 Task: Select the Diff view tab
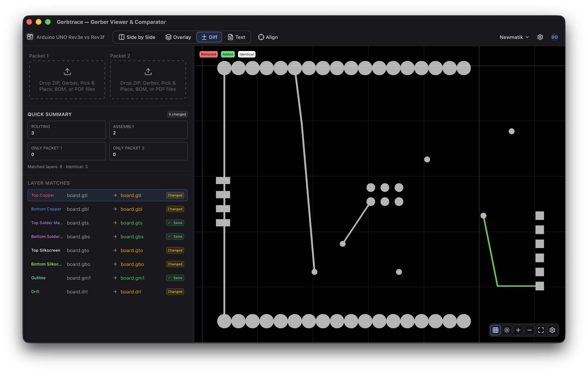[209, 37]
